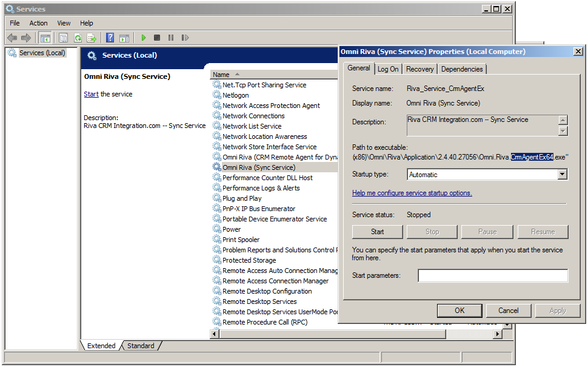588x367 pixels.
Task: Confirm the dialog with OK
Action: point(459,311)
